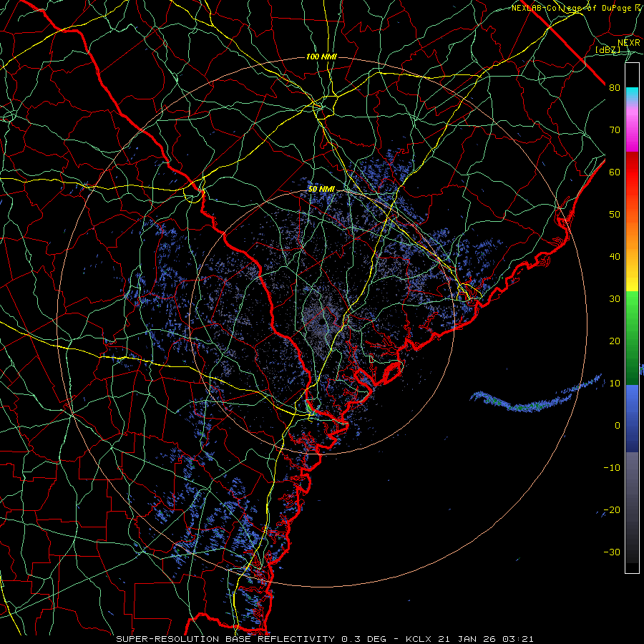Screen dimensions: 644x644
Task: Click the green segment of the reflectivity color bar
Action: tap(632, 338)
